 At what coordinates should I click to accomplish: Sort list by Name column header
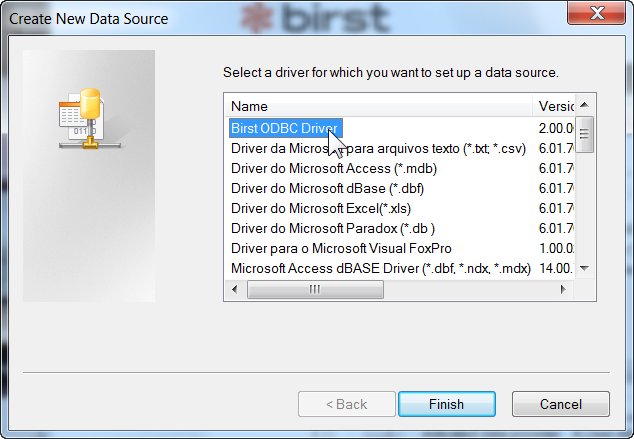(378, 106)
